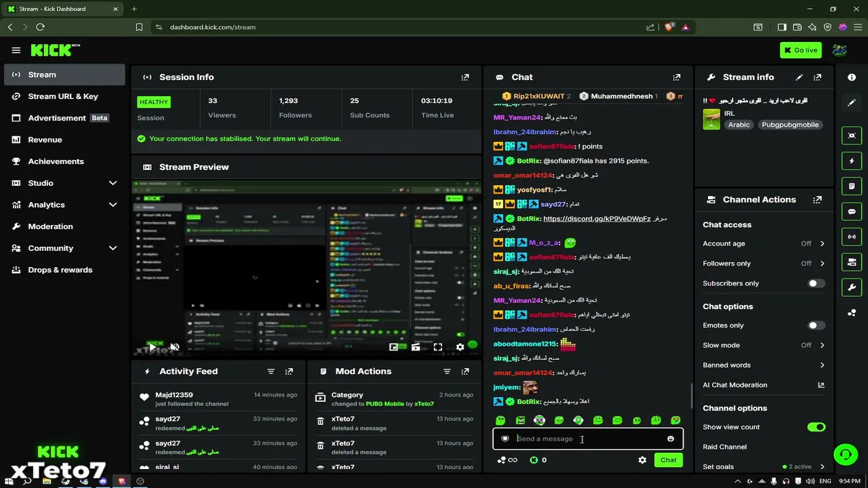Click the Send a message input field
Image resolution: width=868 pixels, height=488 pixels.
[x=588, y=439]
